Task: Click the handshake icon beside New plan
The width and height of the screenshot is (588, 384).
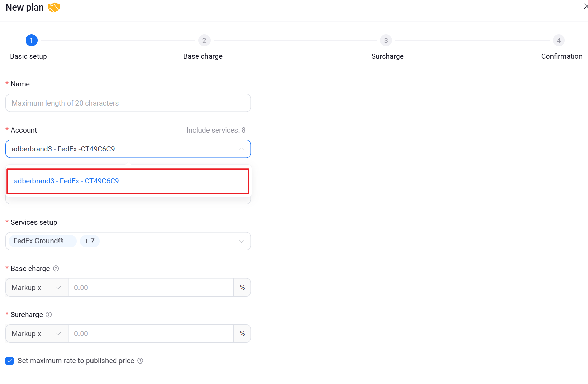Action: coord(54,8)
